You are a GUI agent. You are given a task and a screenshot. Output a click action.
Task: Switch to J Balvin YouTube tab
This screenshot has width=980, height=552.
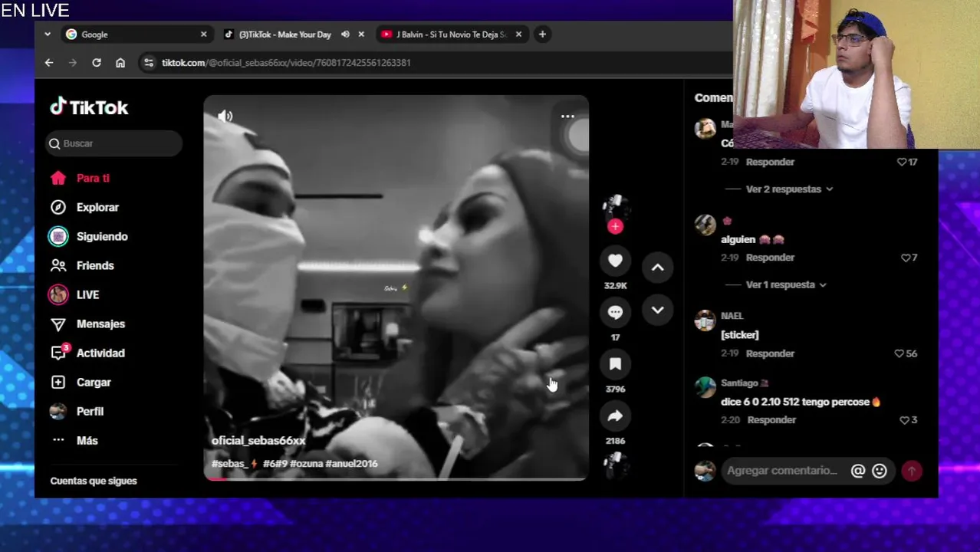point(450,34)
